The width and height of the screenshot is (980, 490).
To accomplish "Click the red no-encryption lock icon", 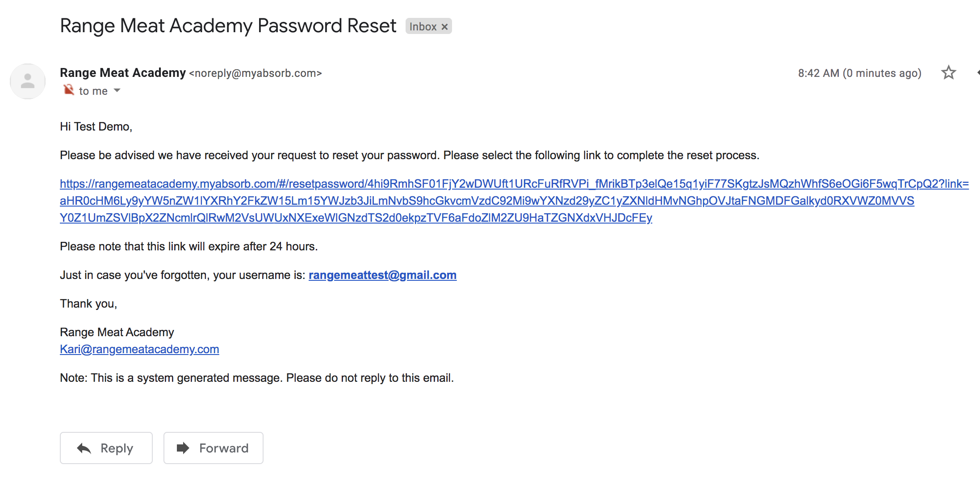I will pos(68,90).
